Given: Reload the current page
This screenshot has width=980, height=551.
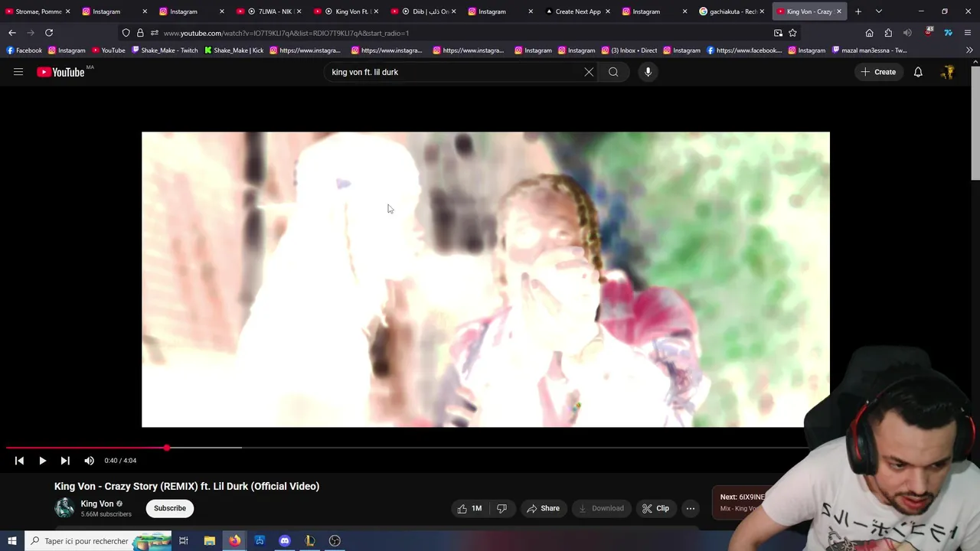Looking at the screenshot, I should point(49,33).
